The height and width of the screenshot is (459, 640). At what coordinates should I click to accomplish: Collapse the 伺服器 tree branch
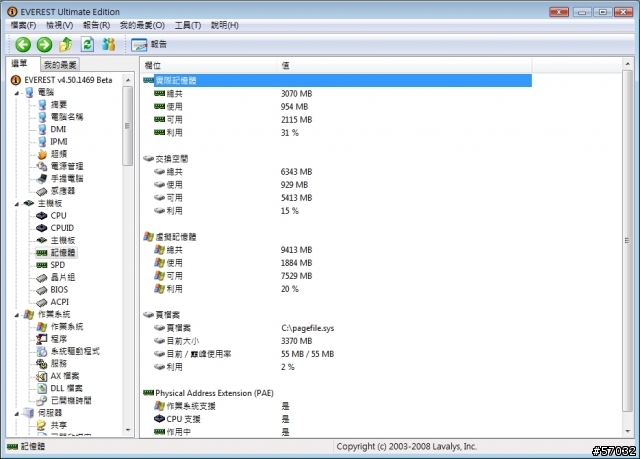(17, 414)
